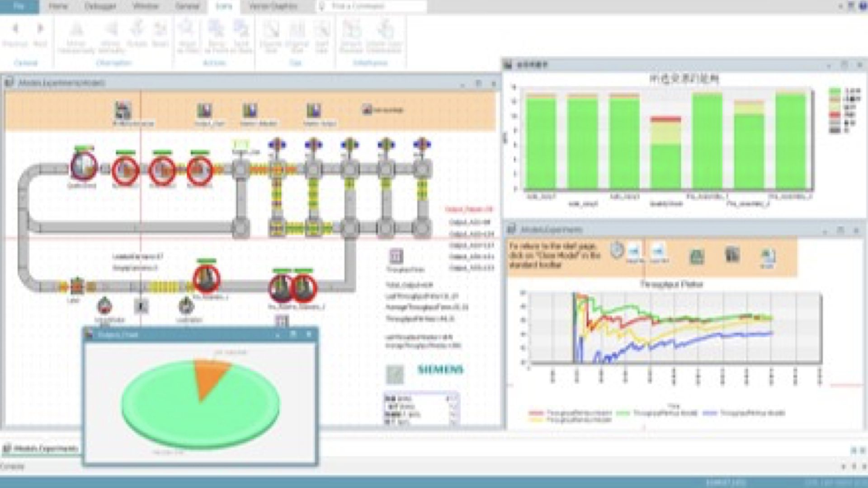Open the File menu
Screen dimensions: 868x488
(x=19, y=6)
